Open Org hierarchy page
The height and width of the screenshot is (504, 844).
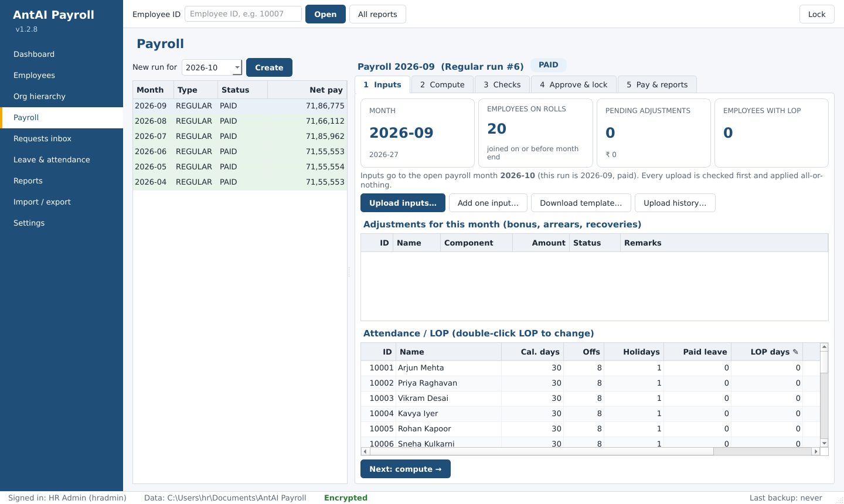pyautogui.click(x=62, y=96)
